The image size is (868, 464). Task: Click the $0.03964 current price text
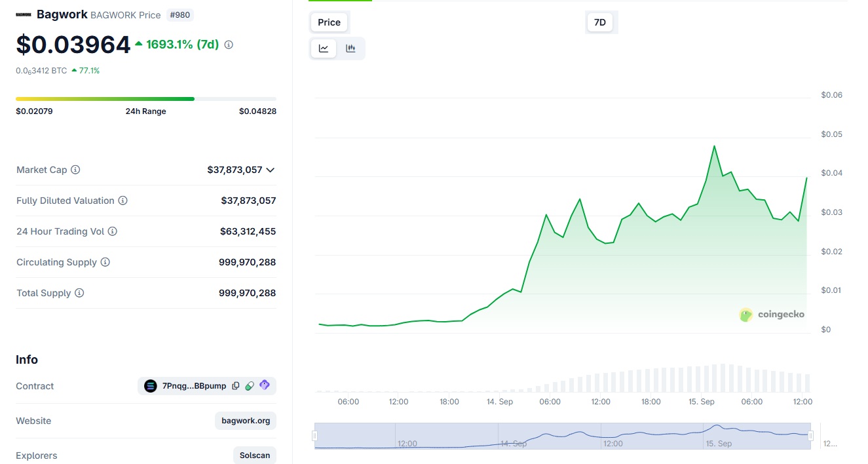coord(73,45)
